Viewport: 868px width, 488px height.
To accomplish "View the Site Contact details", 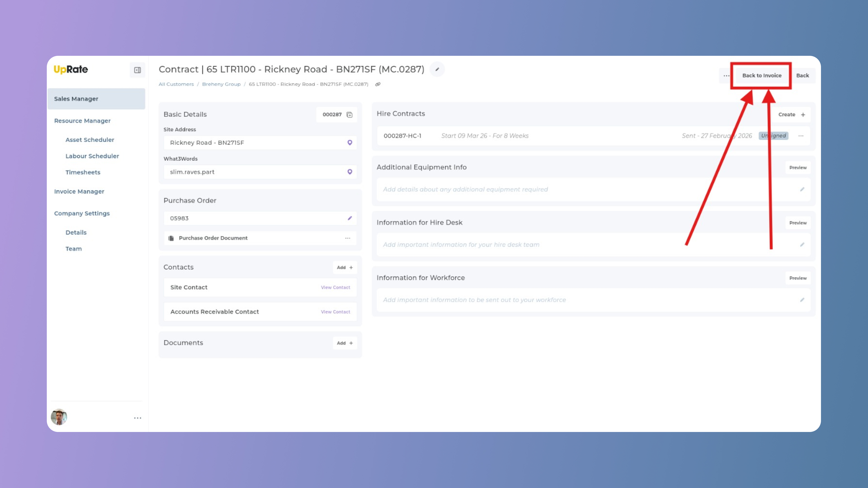I will tap(335, 287).
